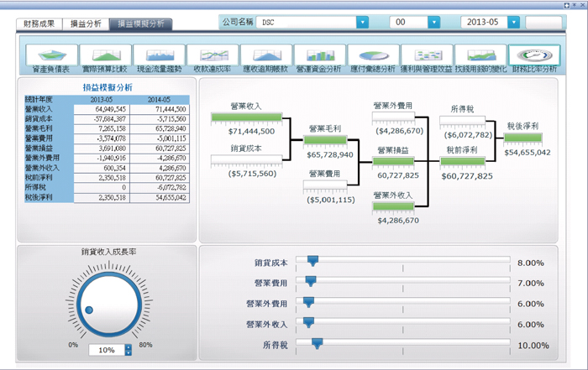
Task: Click the 10% growth rate input field
Action: pyautogui.click(x=108, y=350)
